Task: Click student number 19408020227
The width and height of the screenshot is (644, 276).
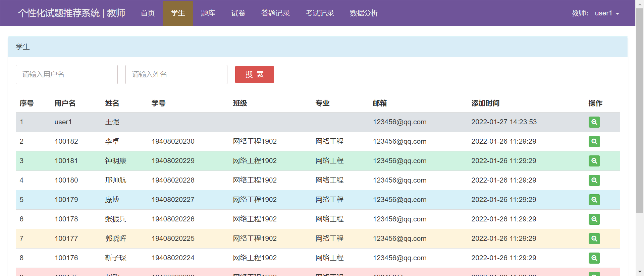Action: [x=173, y=200]
